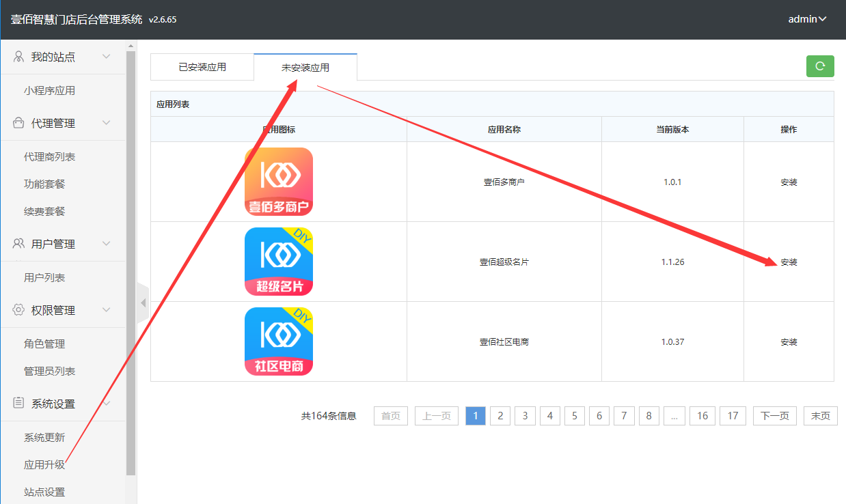Go to 功能套餐 menu item
The image size is (846, 504).
44,184
